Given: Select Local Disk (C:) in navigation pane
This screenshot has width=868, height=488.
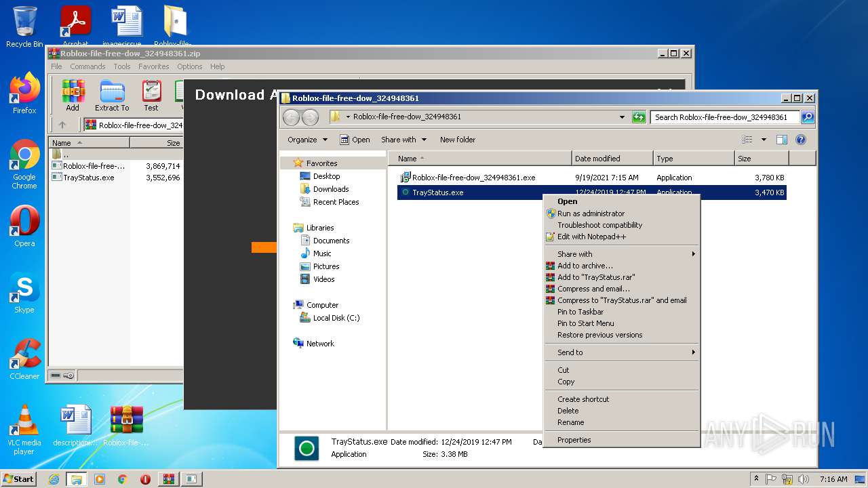Looking at the screenshot, I should point(336,318).
